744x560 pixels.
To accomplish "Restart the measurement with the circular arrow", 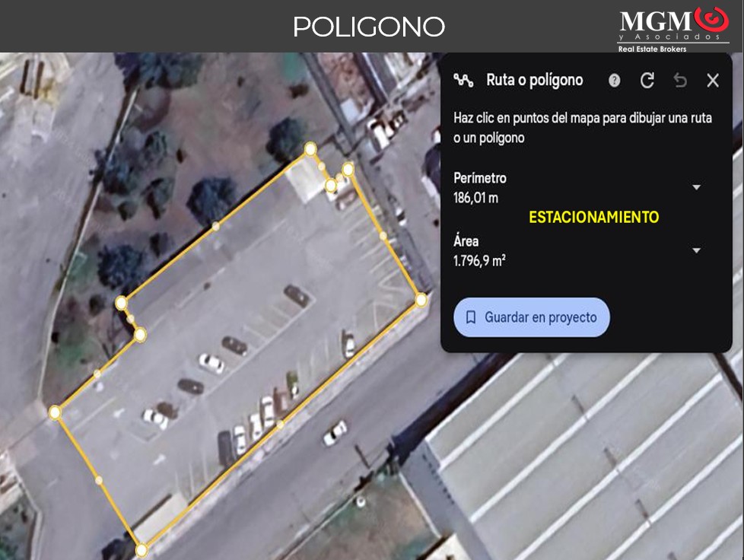I will (647, 81).
